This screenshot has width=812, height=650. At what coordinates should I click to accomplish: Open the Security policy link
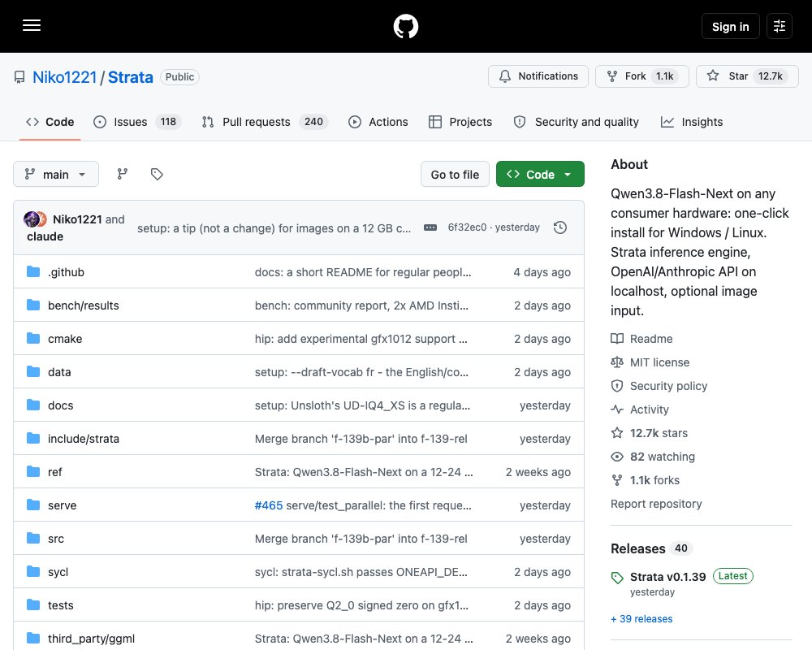pos(659,386)
